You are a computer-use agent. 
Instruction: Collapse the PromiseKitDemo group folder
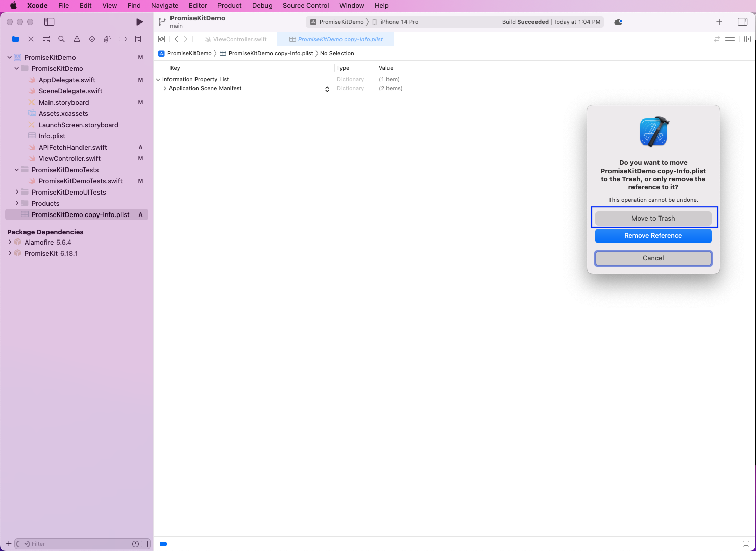[x=17, y=68]
